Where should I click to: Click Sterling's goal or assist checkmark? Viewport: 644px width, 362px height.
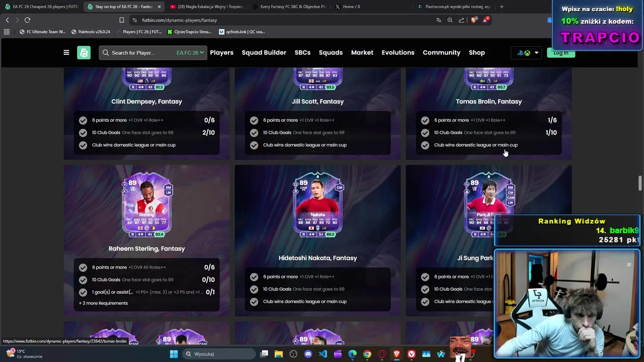[83, 292]
